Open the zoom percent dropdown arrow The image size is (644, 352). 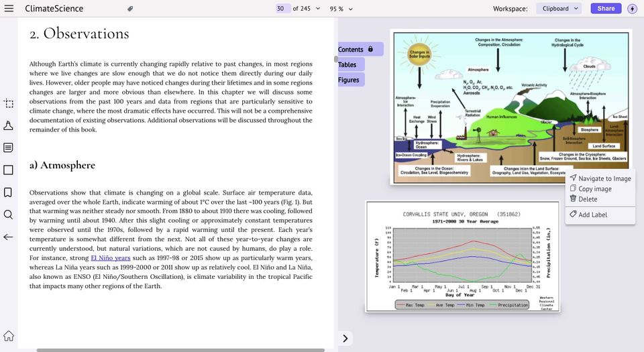point(350,9)
